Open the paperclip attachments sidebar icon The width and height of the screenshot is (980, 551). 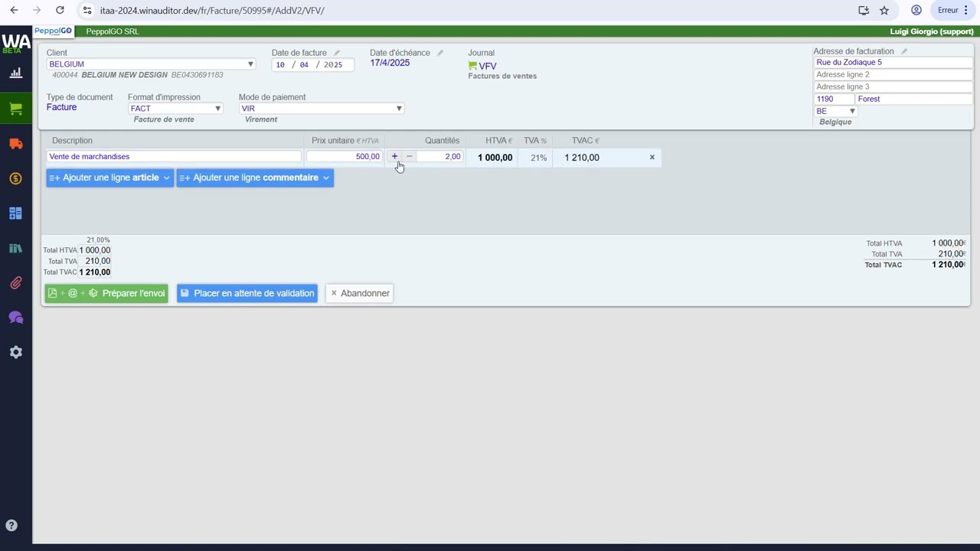[16, 283]
